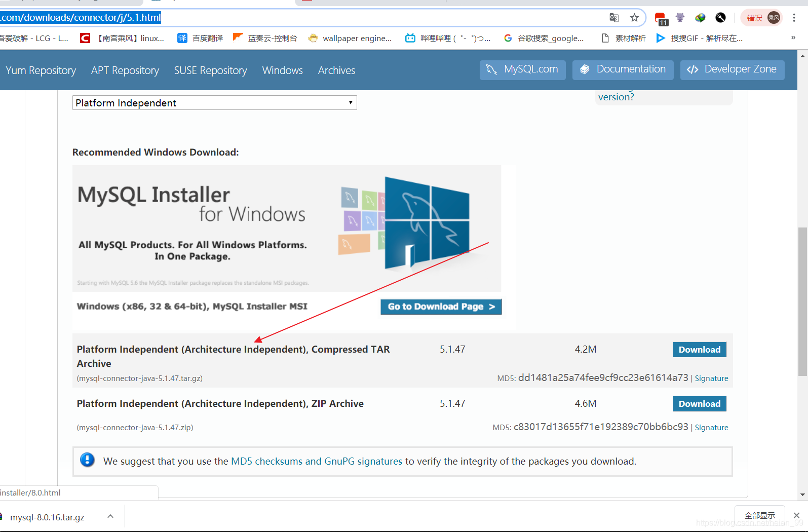The width and height of the screenshot is (808, 532).
Task: Click Go to Download Page button
Action: point(441,307)
